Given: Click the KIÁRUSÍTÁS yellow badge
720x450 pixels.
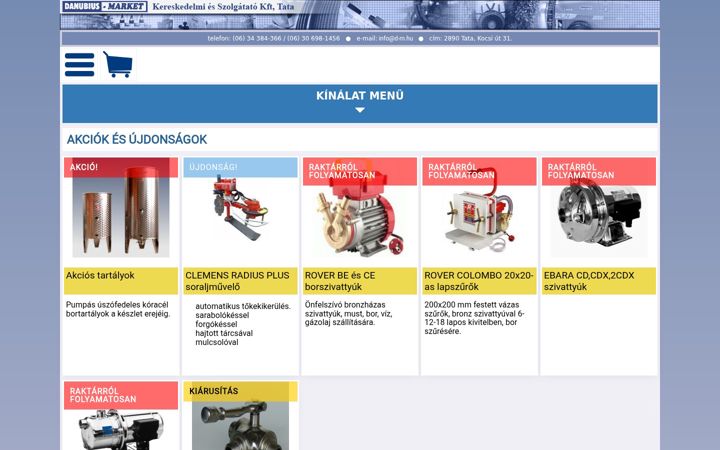Looking at the screenshot, I should coord(240,391).
